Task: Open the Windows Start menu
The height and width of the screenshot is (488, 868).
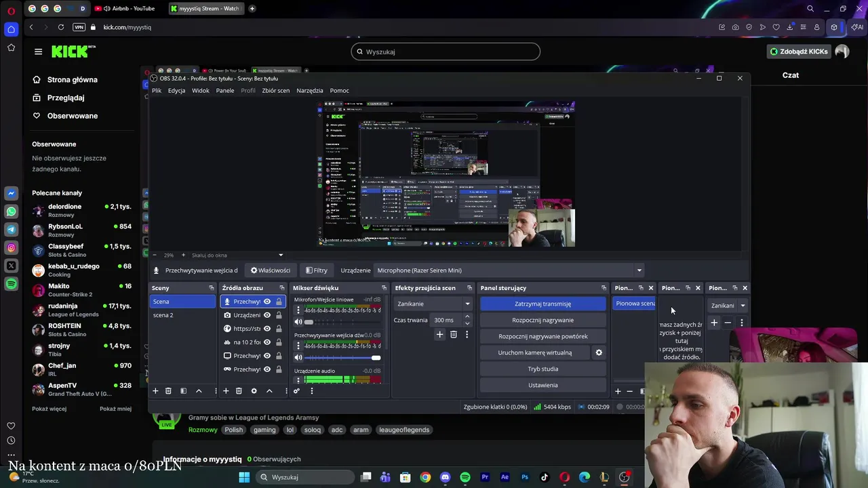Action: tap(244, 477)
